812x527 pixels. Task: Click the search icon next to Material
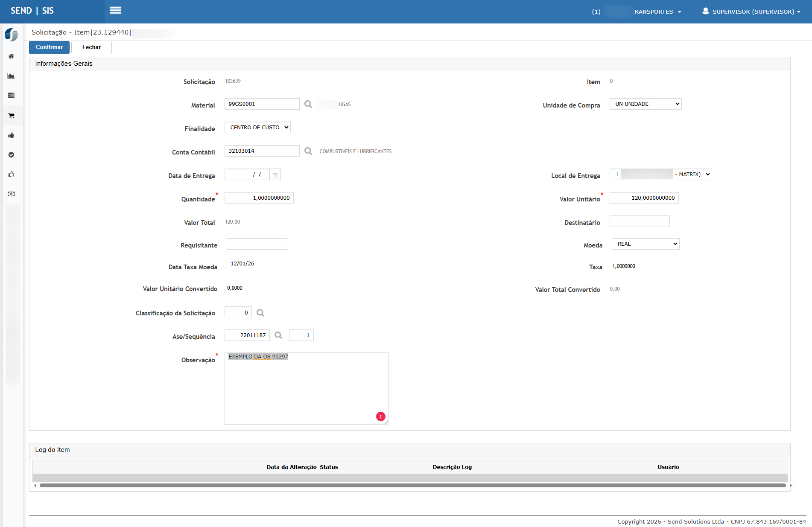308,104
